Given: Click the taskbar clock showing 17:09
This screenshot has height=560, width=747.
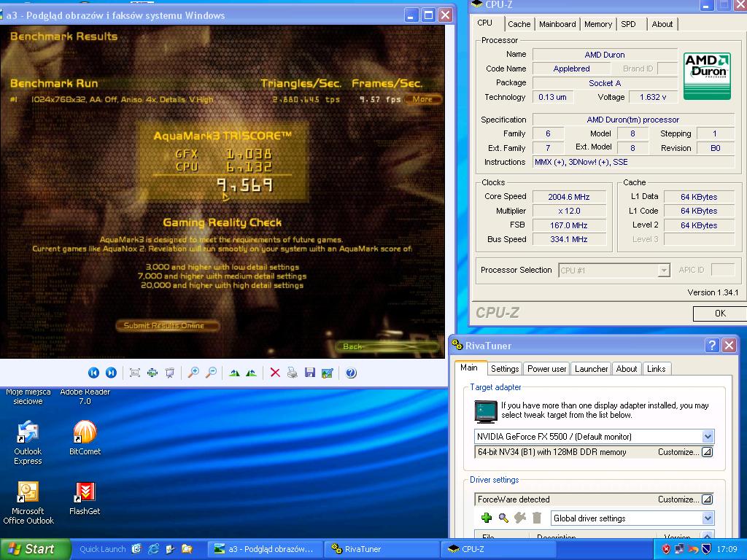Looking at the screenshot, I should (x=727, y=549).
